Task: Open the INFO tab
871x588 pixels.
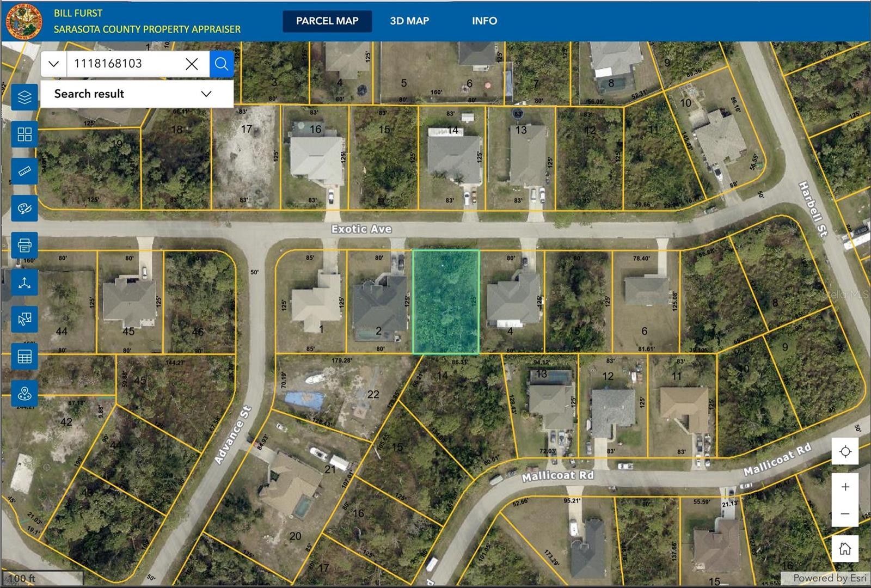Action: tap(484, 21)
